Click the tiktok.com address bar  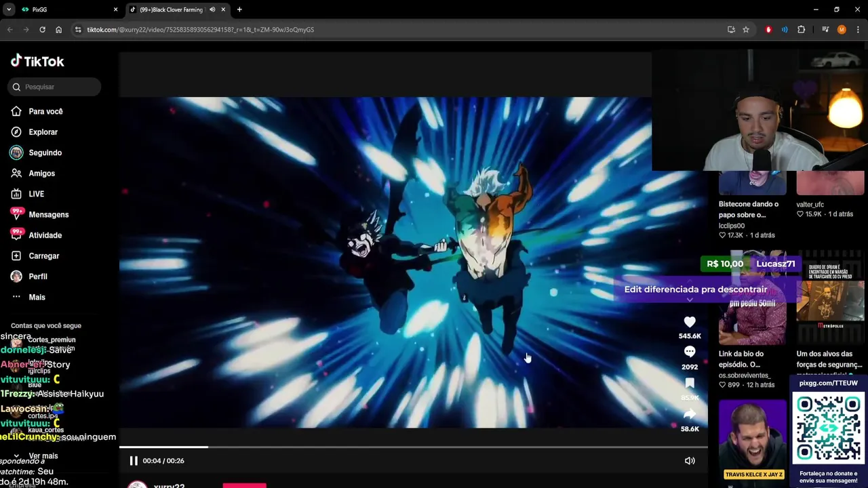400,30
